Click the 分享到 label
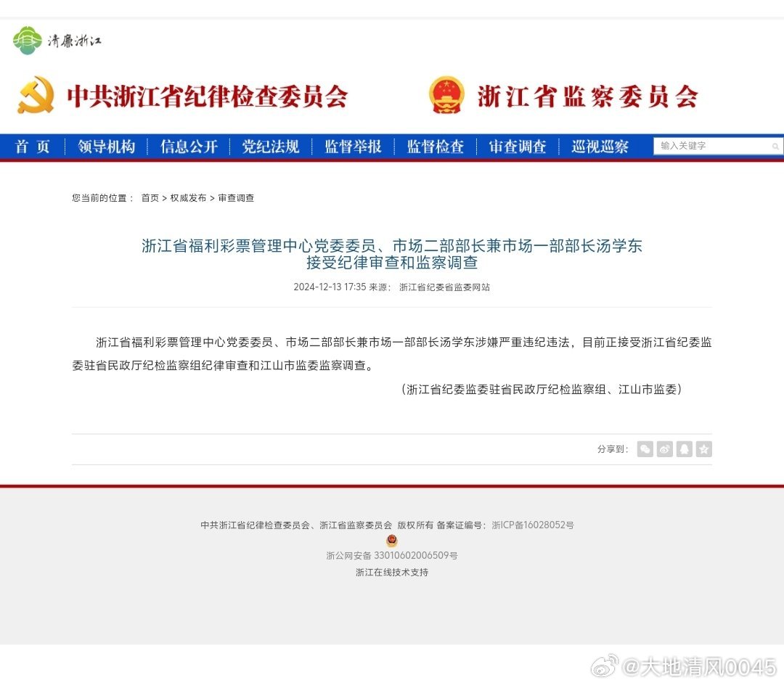The width and height of the screenshot is (784, 685). coord(613,449)
